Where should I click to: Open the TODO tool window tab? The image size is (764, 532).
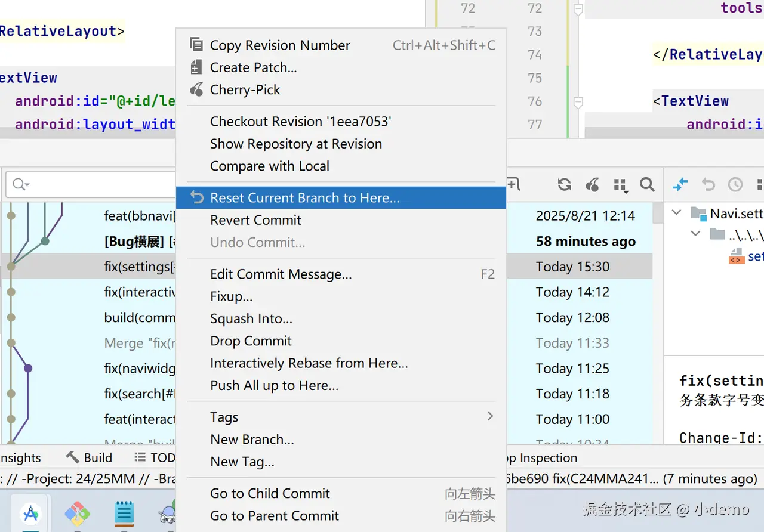tap(154, 457)
